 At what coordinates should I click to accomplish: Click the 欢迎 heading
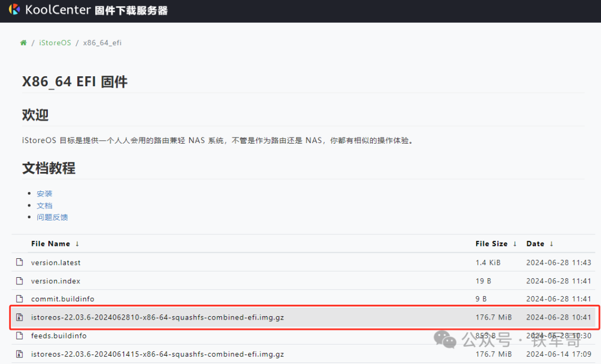pos(35,115)
